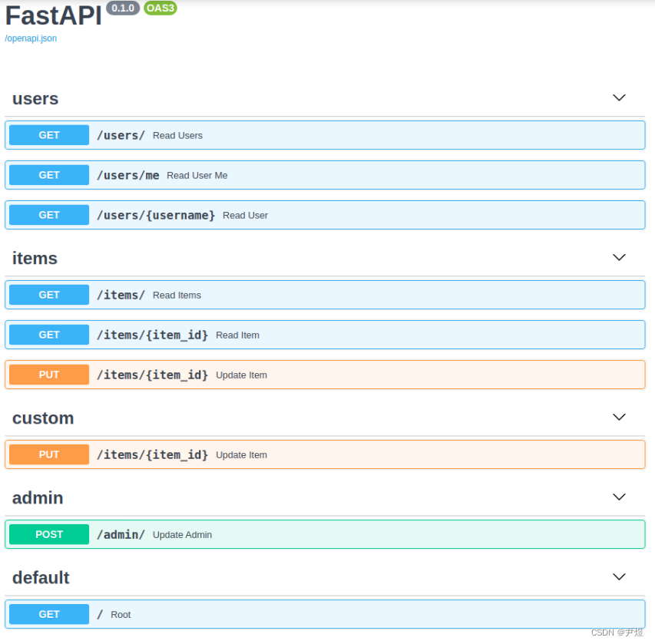This screenshot has width=655, height=644.
Task: Click the GET badge for /users/
Action: click(x=49, y=135)
